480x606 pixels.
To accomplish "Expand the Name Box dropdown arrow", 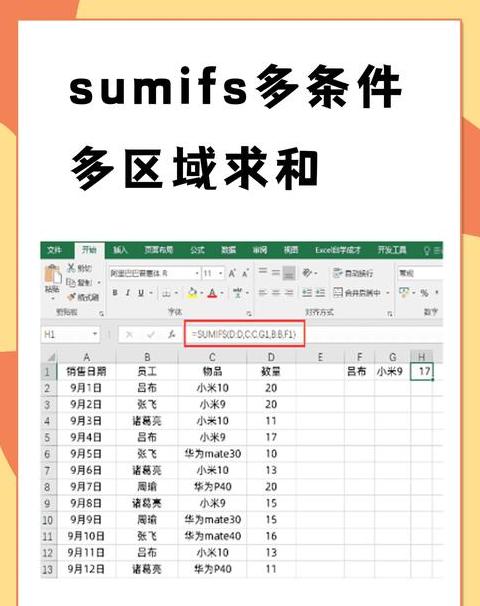I will (95, 334).
